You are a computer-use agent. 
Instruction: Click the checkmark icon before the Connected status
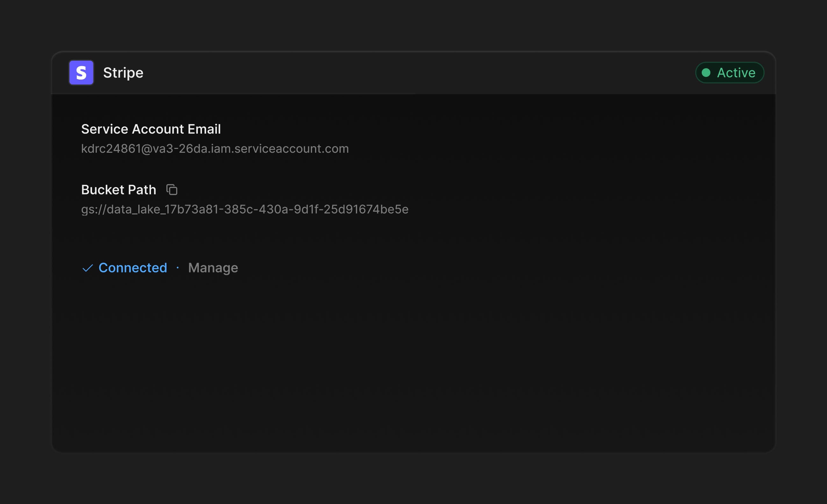88,268
